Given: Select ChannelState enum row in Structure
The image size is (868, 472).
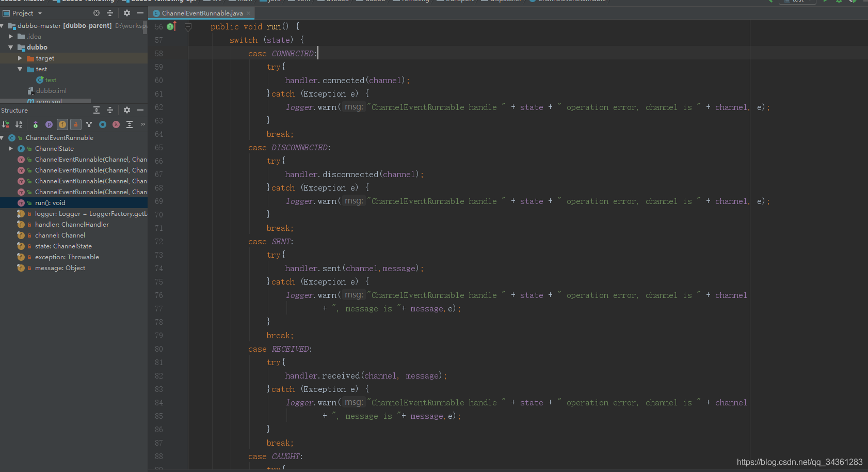Looking at the screenshot, I should 74,149.
